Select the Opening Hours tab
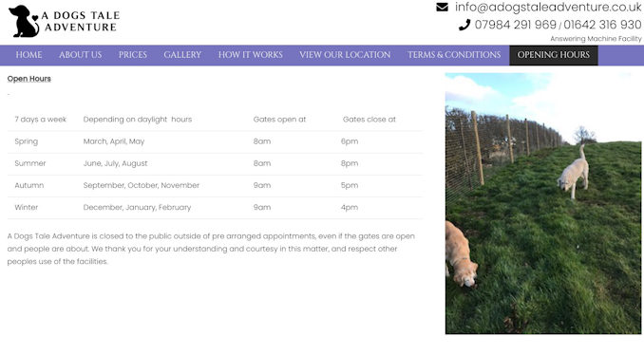 pos(554,55)
